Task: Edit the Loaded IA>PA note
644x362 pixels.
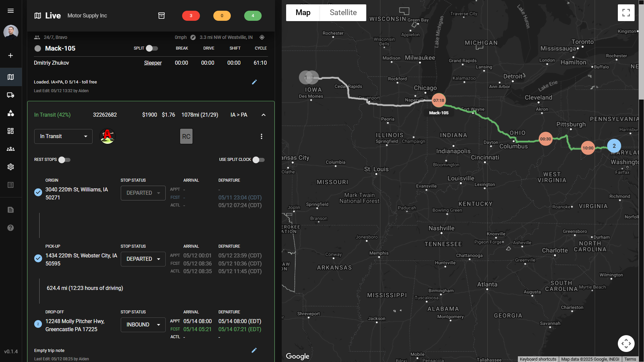Action: point(254,82)
